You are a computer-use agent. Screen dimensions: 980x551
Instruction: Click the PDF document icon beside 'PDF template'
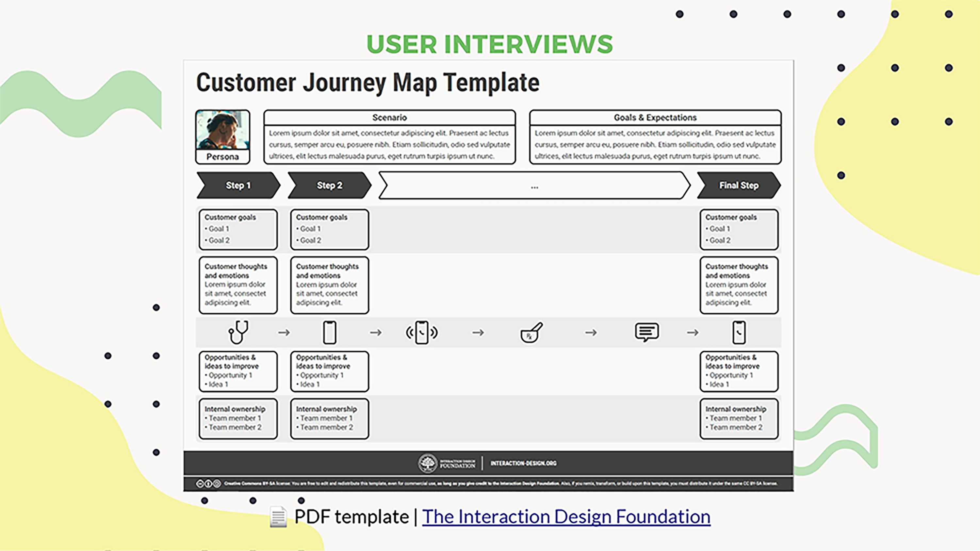[278, 516]
